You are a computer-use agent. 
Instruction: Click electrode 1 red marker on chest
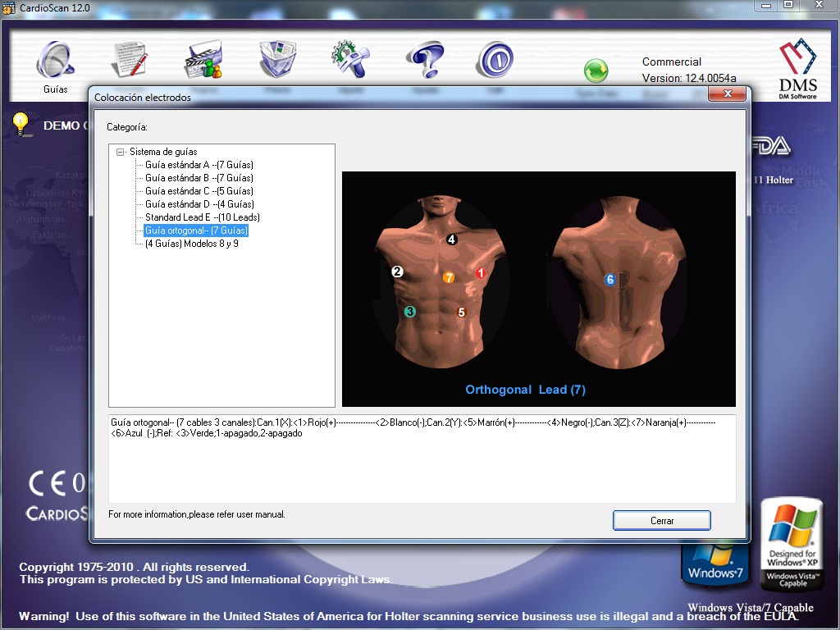pyautogui.click(x=480, y=273)
